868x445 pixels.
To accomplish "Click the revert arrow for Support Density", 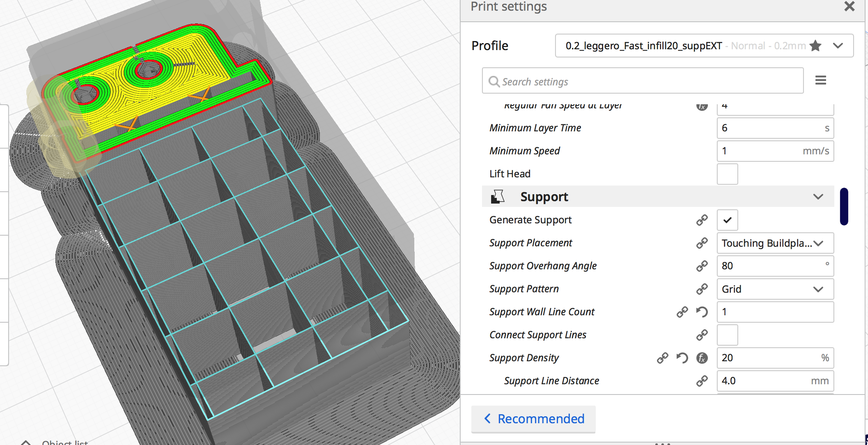I will [x=682, y=358].
